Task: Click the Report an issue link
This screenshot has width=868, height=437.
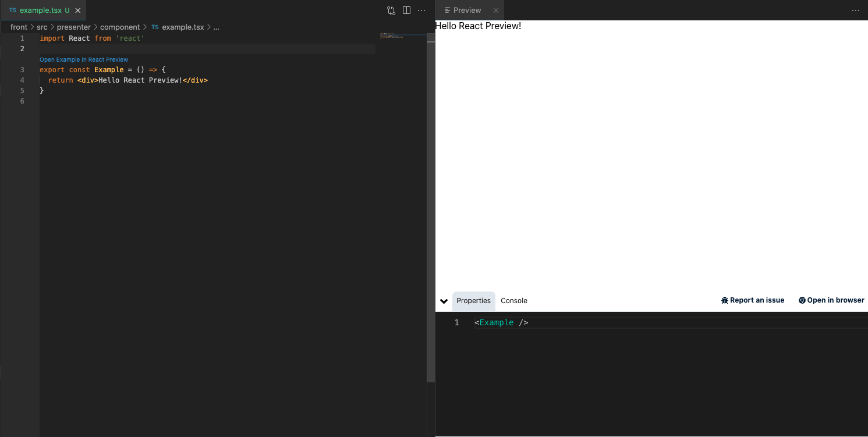Action: tap(757, 300)
